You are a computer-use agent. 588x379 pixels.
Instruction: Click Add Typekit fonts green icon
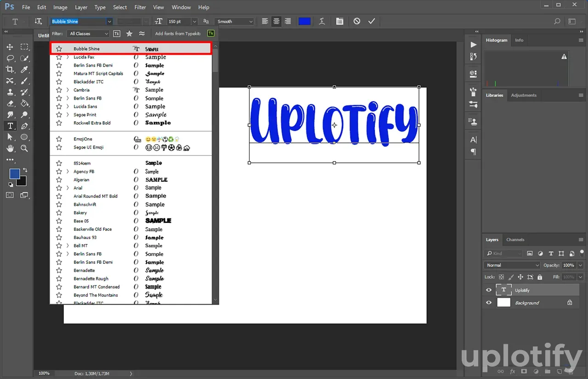click(211, 33)
